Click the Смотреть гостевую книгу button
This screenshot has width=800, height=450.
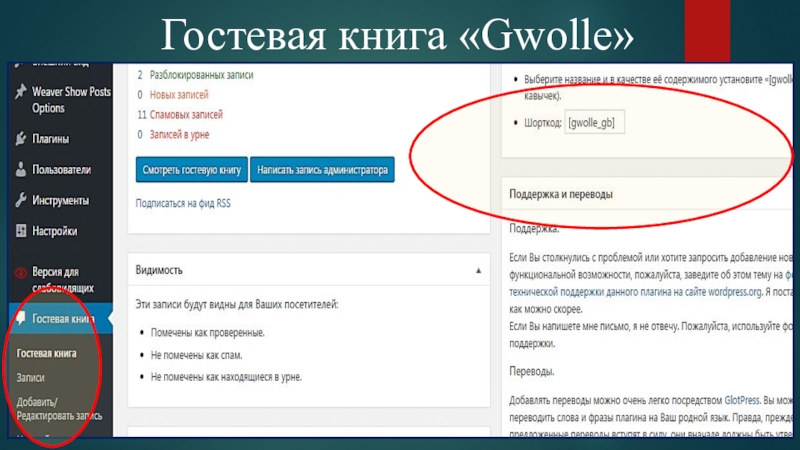[191, 170]
